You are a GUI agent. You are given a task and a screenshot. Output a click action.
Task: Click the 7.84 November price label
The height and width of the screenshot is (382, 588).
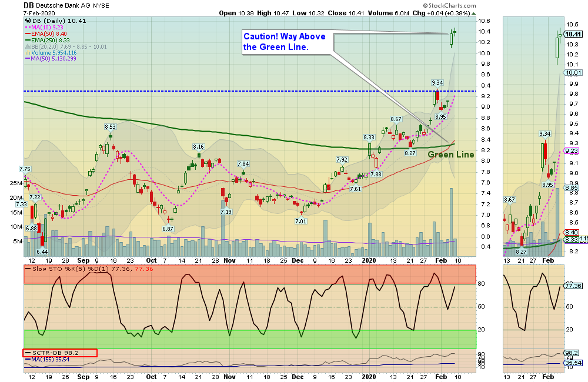(x=243, y=164)
